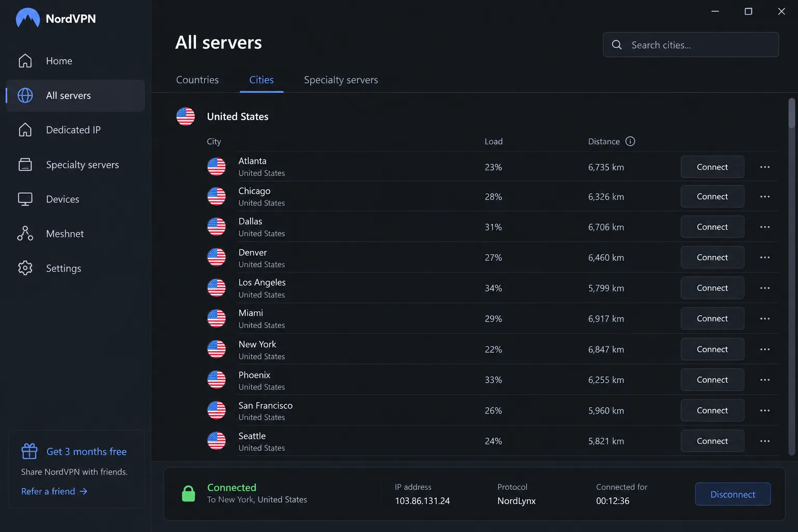The width and height of the screenshot is (798, 532).
Task: Open more options for Dallas
Action: (x=765, y=227)
